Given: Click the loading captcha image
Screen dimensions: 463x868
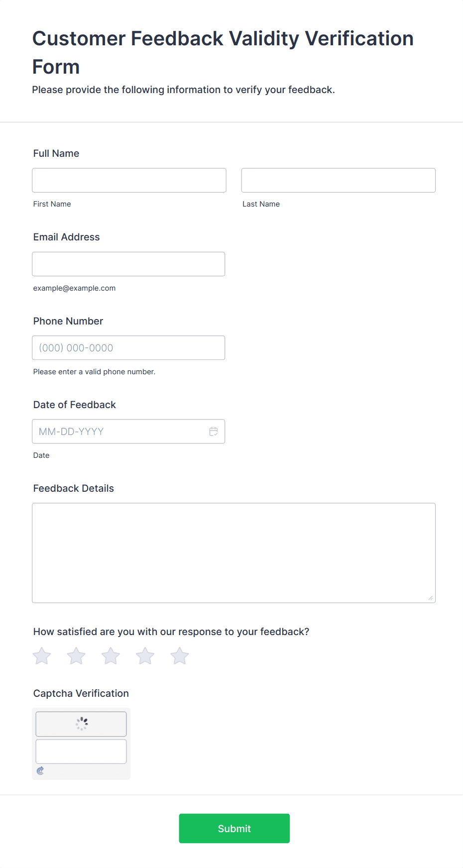Looking at the screenshot, I should pos(81,724).
